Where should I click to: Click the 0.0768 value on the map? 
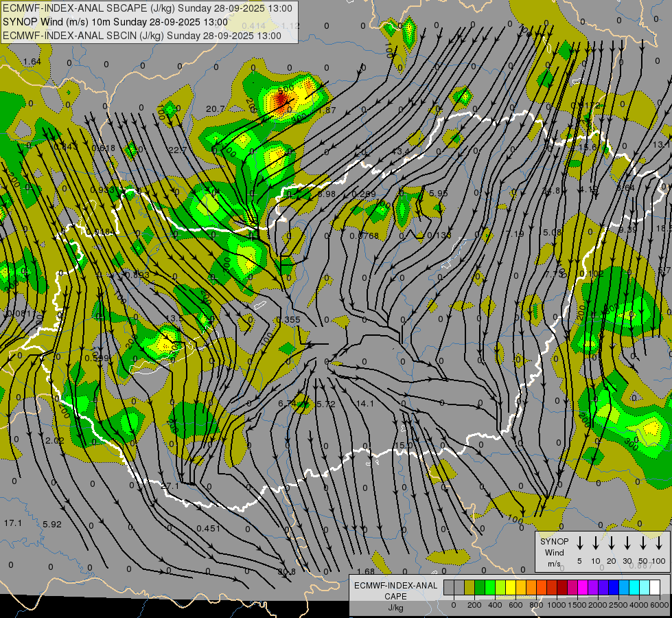pyautogui.click(x=364, y=236)
